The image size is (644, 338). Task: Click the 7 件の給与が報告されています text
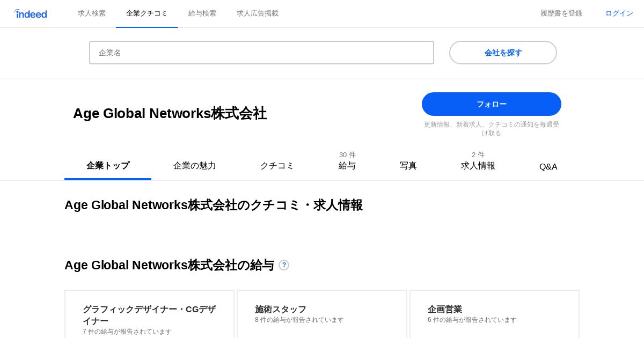coord(127,332)
